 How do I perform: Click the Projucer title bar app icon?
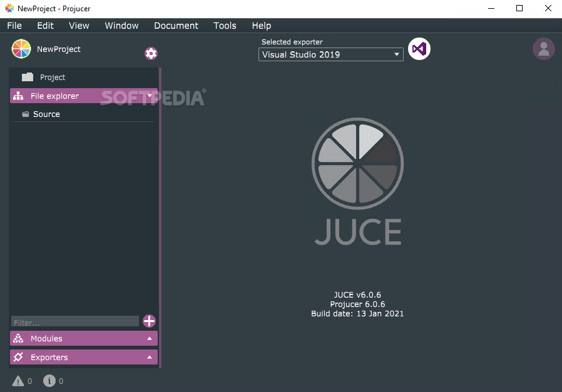(x=9, y=8)
